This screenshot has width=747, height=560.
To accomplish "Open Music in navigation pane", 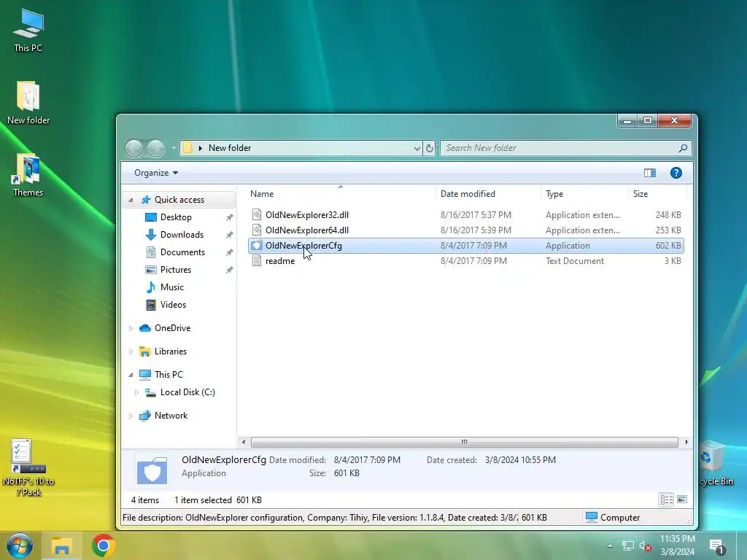I will coord(171,287).
